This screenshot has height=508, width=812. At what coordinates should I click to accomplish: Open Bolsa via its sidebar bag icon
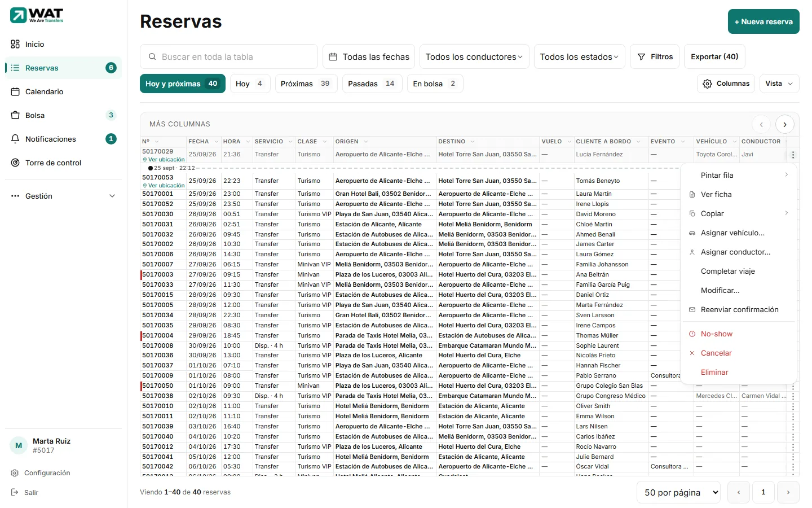pos(15,115)
